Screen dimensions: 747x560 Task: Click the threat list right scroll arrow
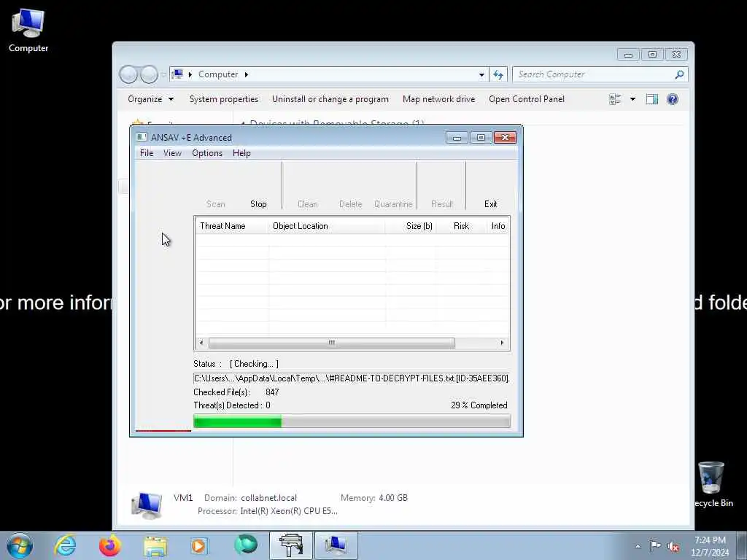point(502,343)
